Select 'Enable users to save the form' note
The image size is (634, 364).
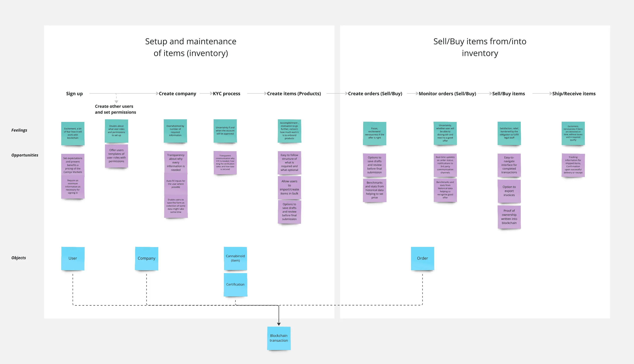click(176, 206)
